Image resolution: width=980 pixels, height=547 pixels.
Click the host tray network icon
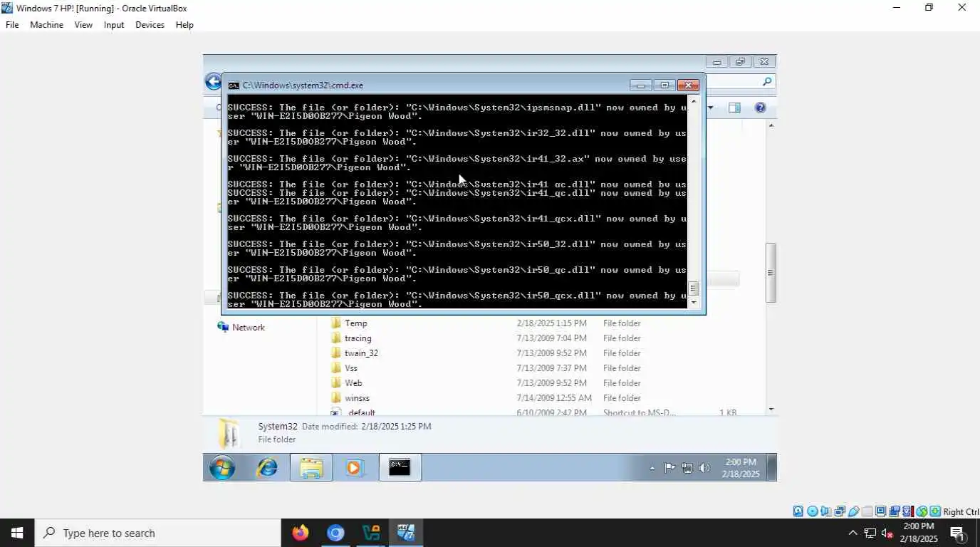tap(870, 533)
